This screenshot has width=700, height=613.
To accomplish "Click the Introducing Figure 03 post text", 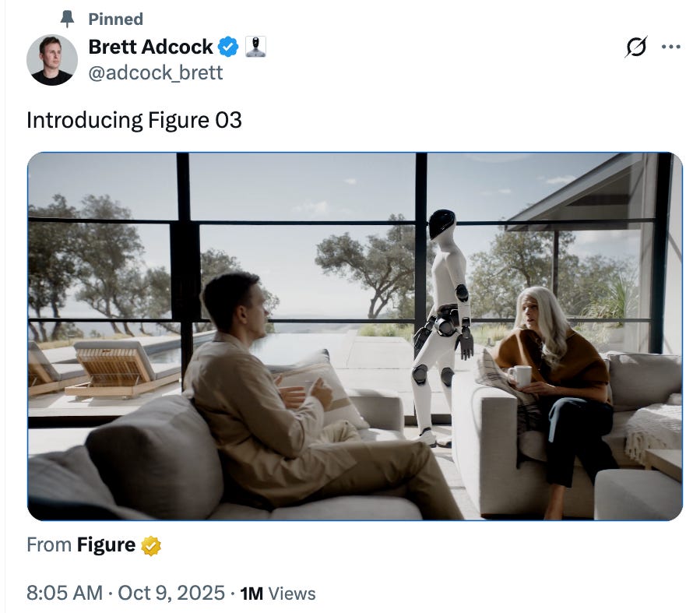I will (134, 120).
